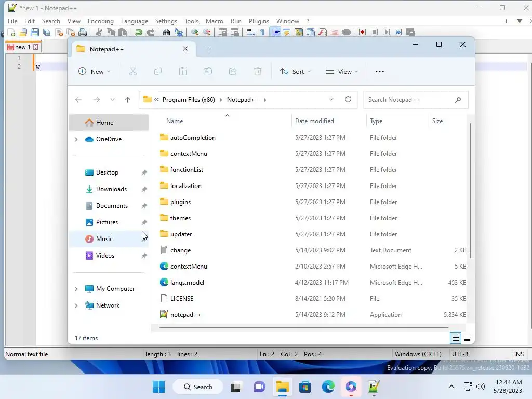Open Windows Start button on taskbar
Screen dimensions: 532x399
(159, 387)
